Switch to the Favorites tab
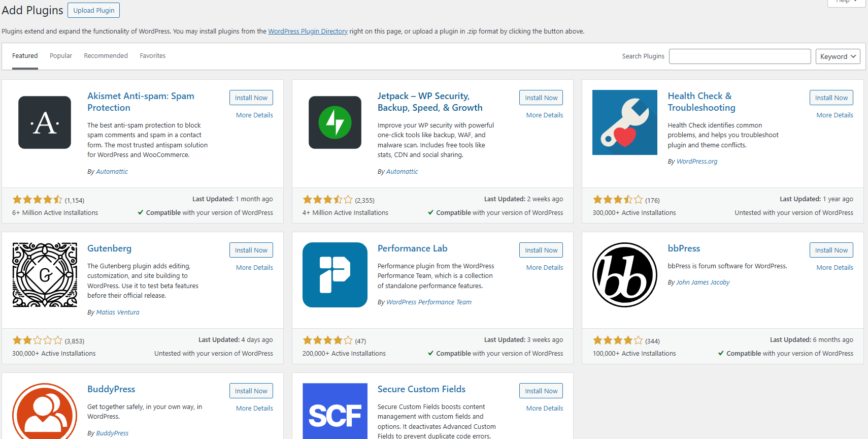 pyautogui.click(x=153, y=56)
